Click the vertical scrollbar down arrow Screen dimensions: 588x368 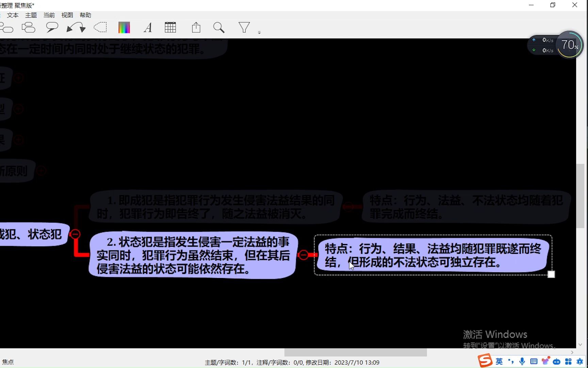click(580, 344)
